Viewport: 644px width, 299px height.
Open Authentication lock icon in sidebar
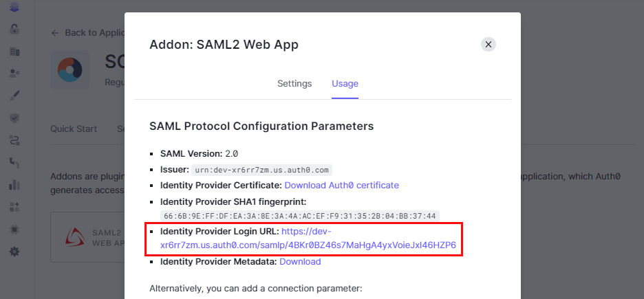coord(14,30)
